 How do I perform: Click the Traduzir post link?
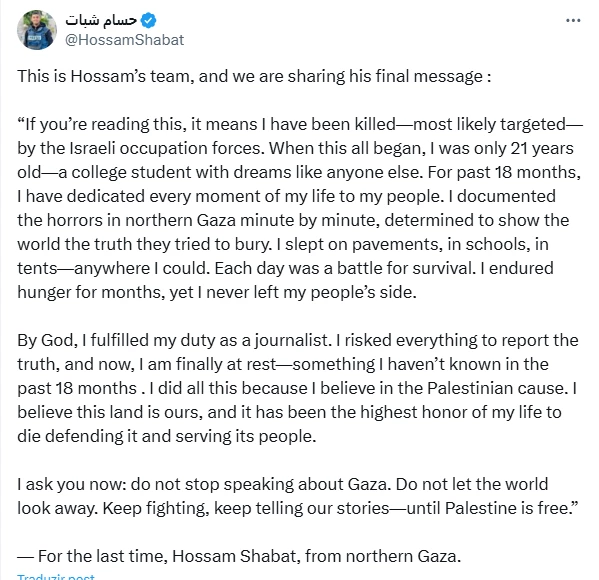56,577
